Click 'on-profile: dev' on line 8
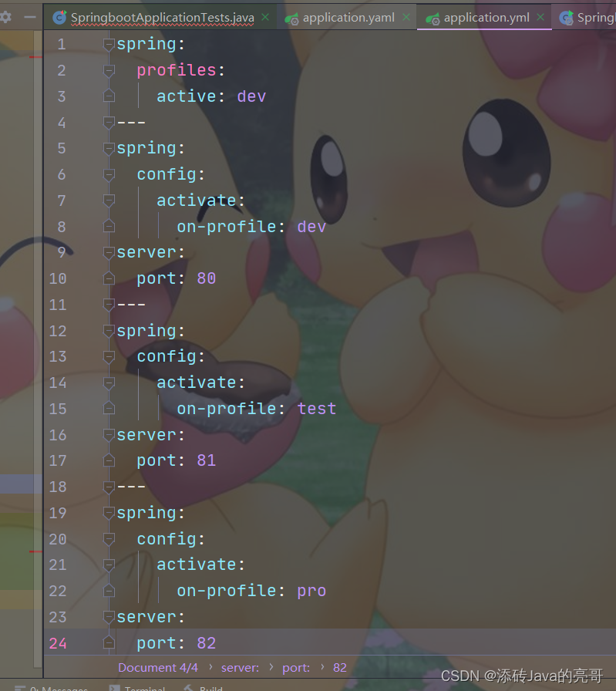The height and width of the screenshot is (691, 616). 251,227
